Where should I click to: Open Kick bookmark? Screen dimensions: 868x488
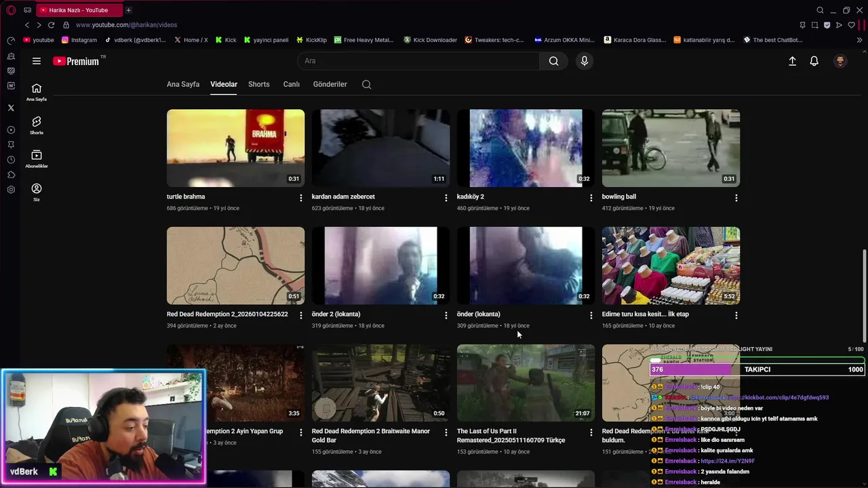[226, 40]
